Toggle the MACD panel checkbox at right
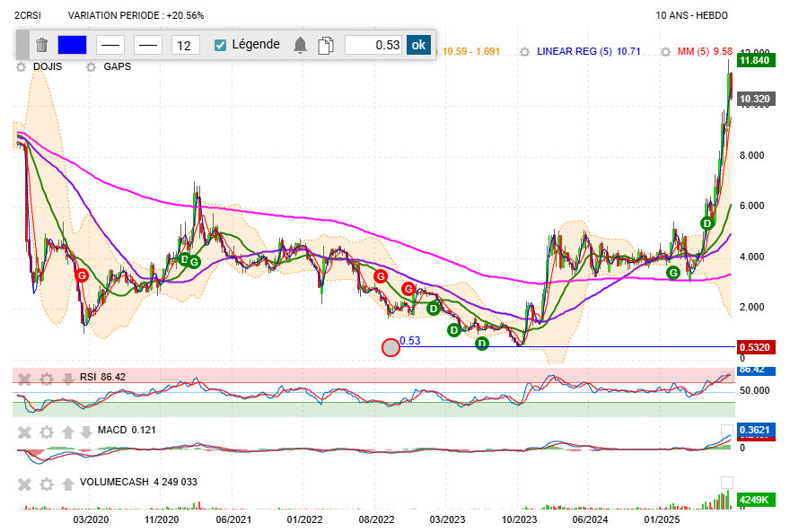 pyautogui.click(x=727, y=430)
